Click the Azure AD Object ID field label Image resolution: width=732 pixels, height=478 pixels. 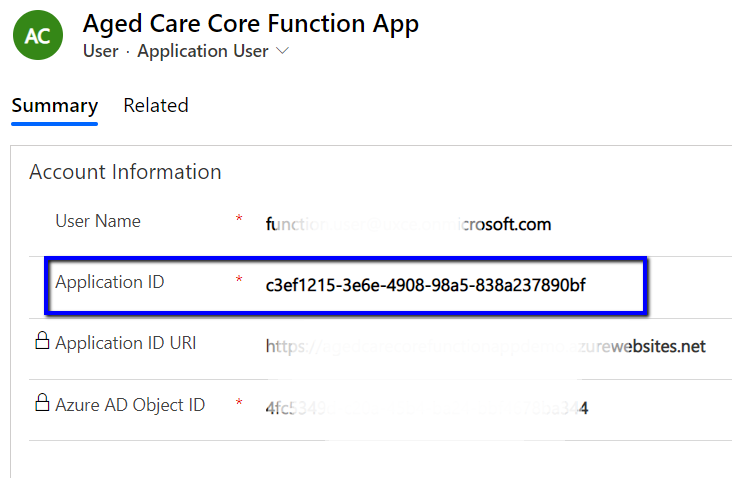click(x=130, y=404)
